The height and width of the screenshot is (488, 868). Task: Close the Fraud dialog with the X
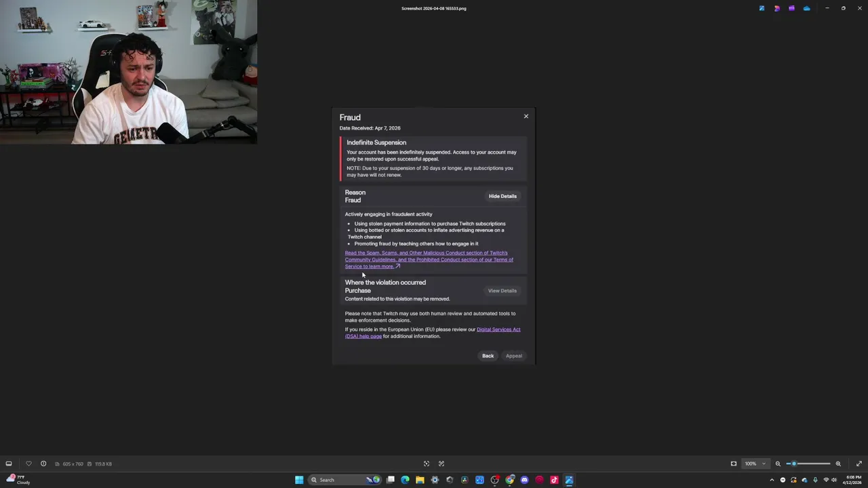tap(526, 117)
